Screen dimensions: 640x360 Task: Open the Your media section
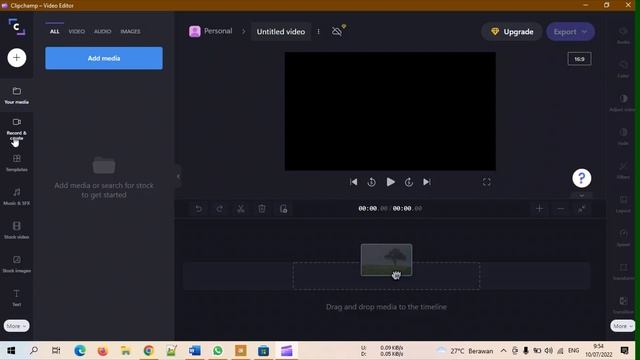[x=17, y=95]
